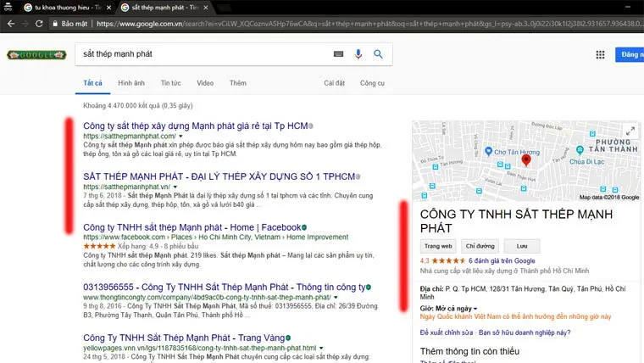Click the browser address bar URL
Screen dimensions: 644x363
pos(369,24)
